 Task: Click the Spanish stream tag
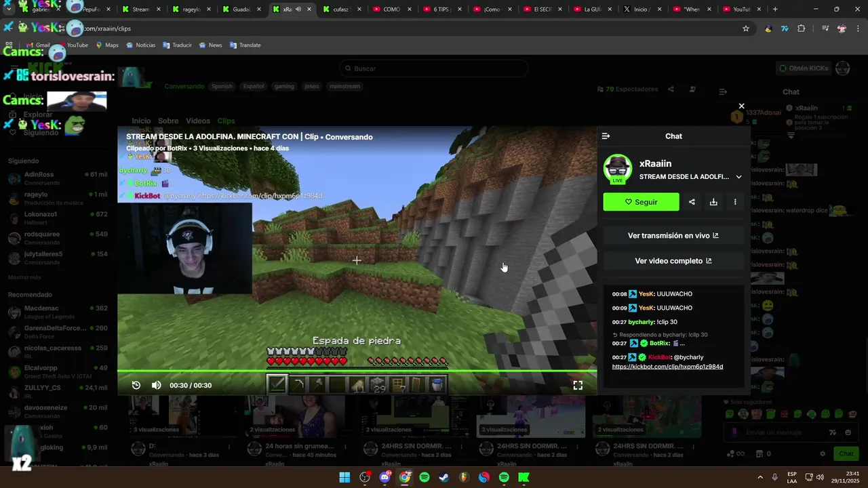[222, 86]
